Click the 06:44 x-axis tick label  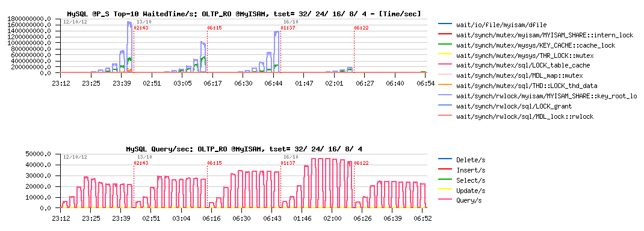(x=273, y=83)
